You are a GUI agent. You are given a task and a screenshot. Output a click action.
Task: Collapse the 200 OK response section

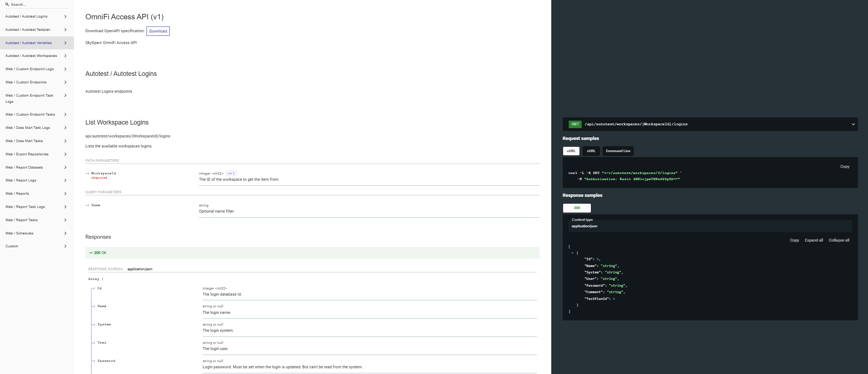pos(312,253)
